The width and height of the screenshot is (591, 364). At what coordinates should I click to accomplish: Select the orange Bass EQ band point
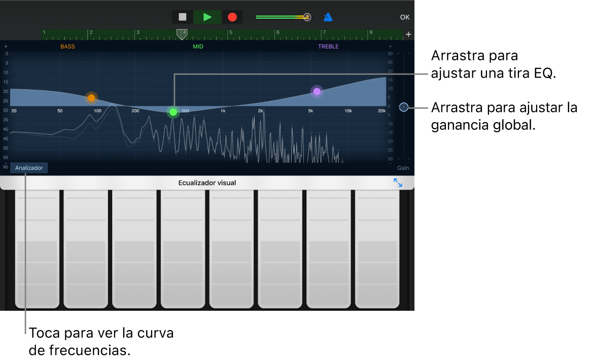[91, 98]
